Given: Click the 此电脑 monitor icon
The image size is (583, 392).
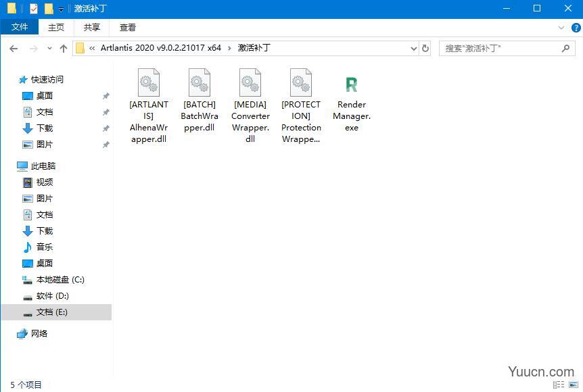Looking at the screenshot, I should pyautogui.click(x=22, y=166).
